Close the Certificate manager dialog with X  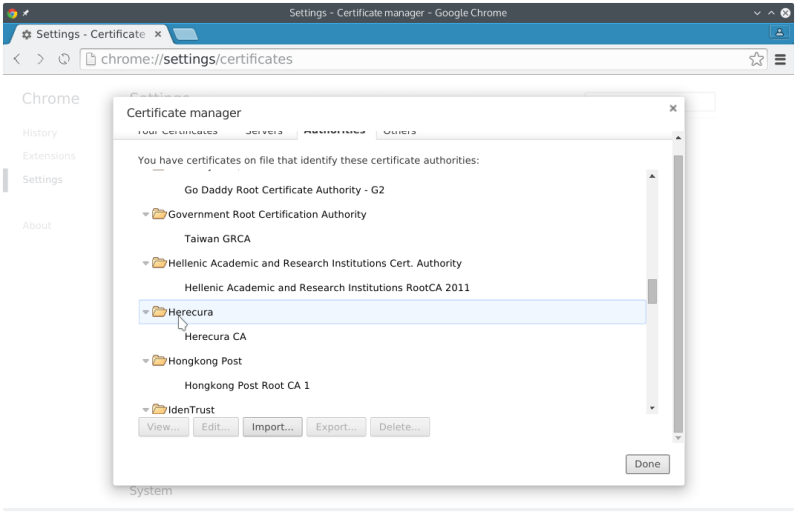[x=672, y=108]
